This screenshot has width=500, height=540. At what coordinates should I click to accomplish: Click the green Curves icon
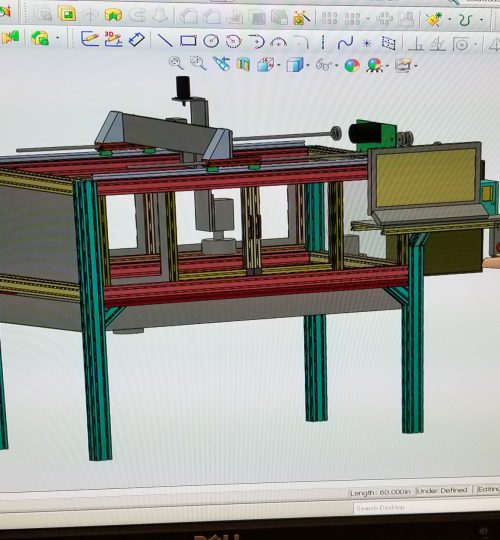(465, 20)
